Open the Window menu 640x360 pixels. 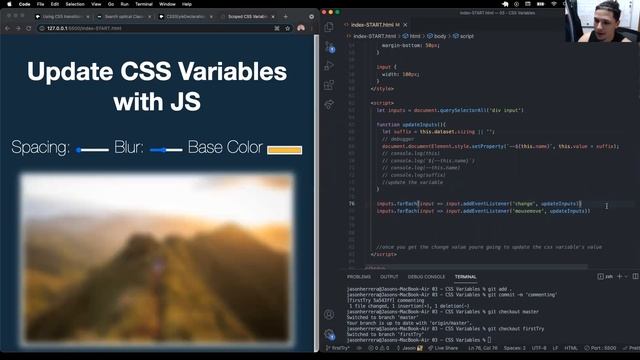(167, 4)
